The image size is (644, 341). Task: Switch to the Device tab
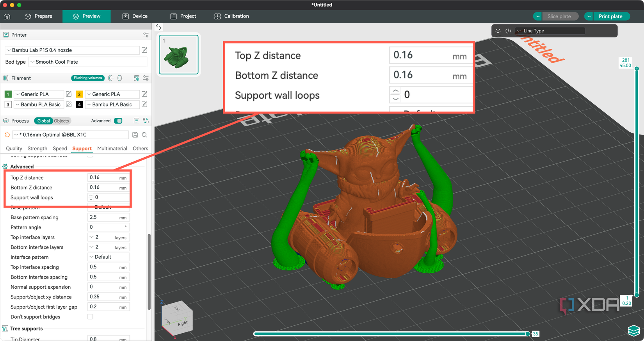[x=135, y=16]
